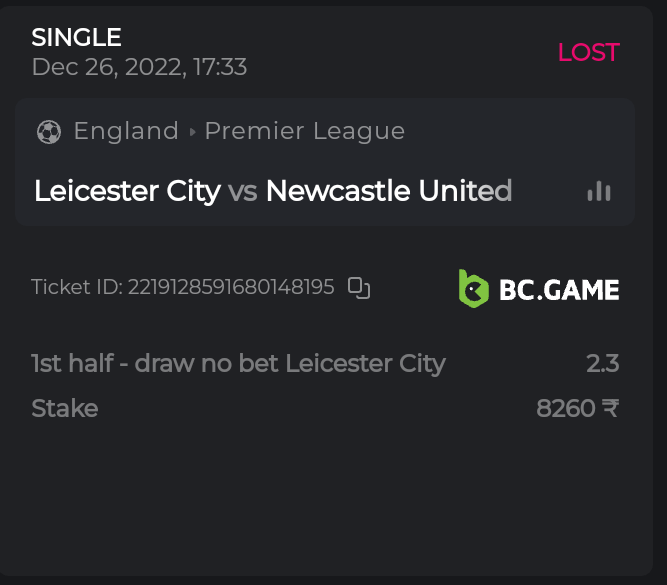Copy the ticket ID with copy icon
The image size is (667, 585).
pos(359,288)
